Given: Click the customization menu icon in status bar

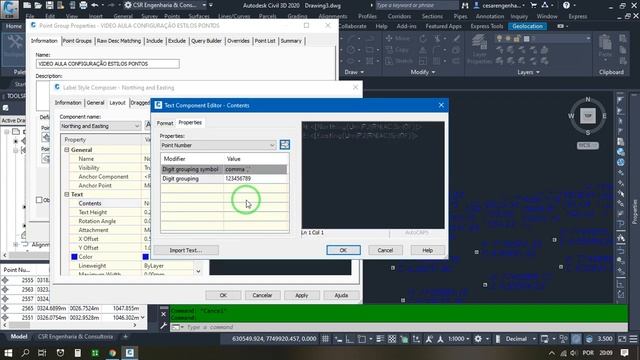Looking at the screenshot, I should [633, 339].
